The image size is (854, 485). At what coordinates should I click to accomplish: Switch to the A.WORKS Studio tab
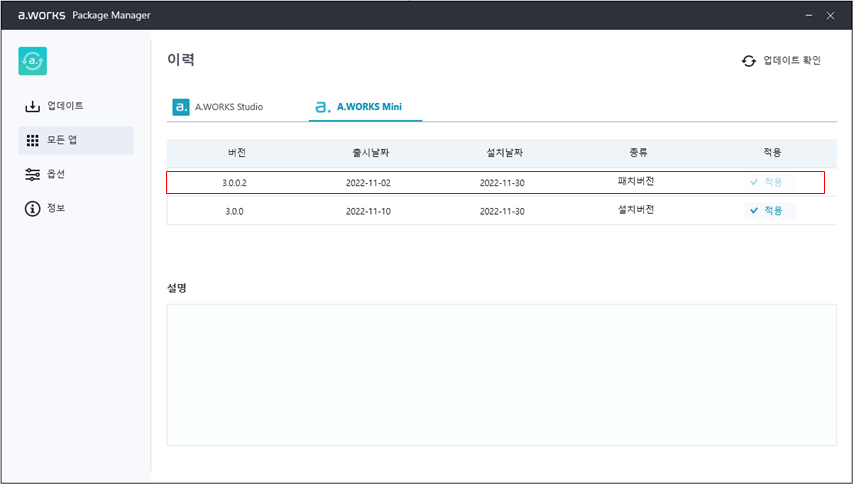[218, 107]
